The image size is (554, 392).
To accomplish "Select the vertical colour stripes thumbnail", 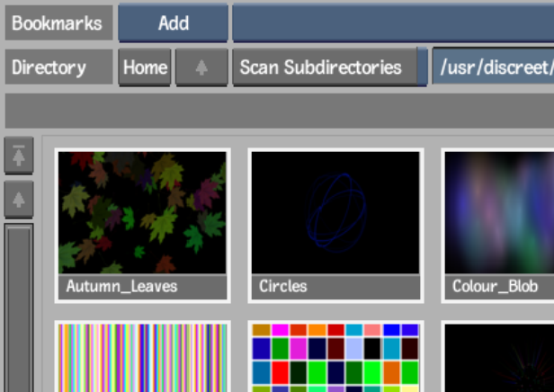I will click(x=142, y=358).
